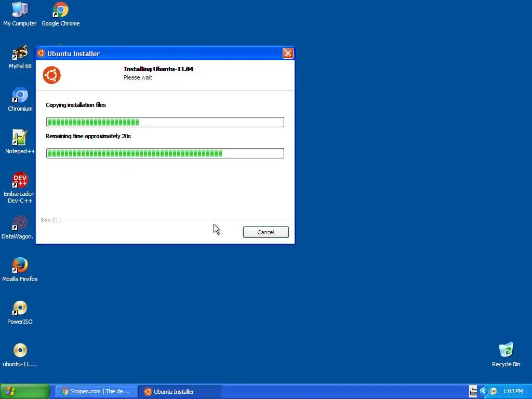Click the 1:03 PM taskbar clock
Viewport: 532px width, 399px height.
point(513,392)
